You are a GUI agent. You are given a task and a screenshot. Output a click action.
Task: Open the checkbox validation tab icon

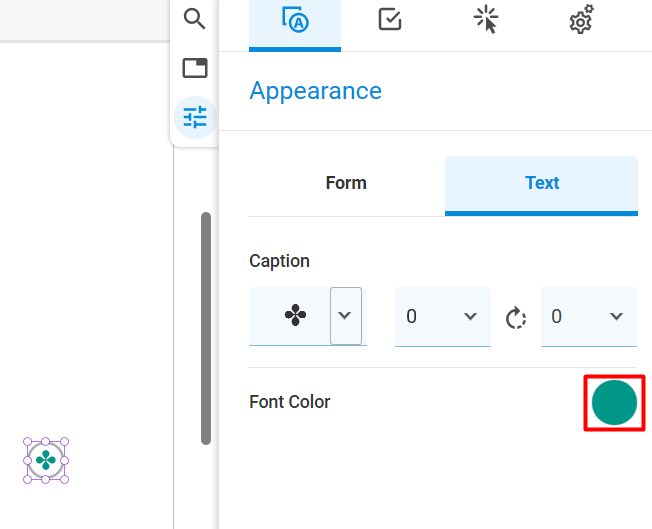tap(390, 20)
